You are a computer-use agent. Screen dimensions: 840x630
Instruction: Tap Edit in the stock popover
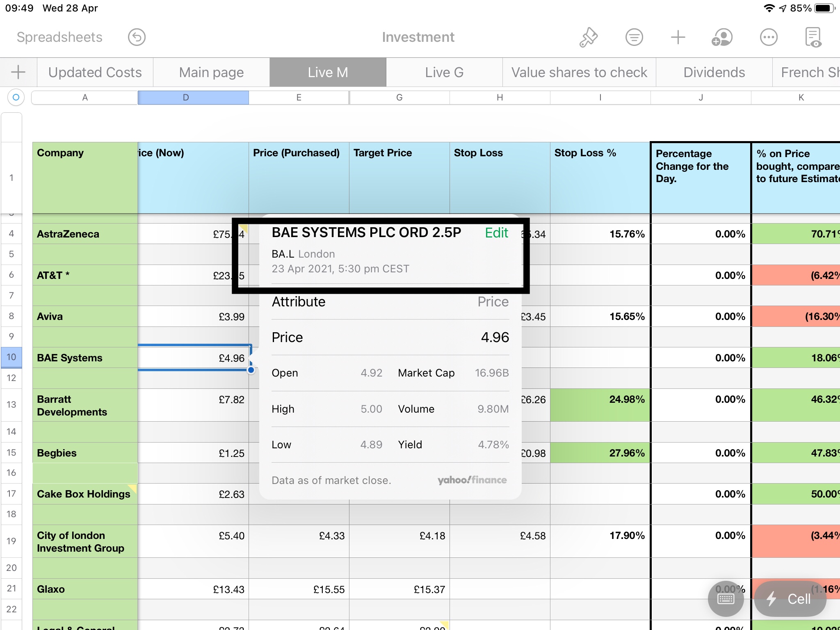tap(496, 233)
